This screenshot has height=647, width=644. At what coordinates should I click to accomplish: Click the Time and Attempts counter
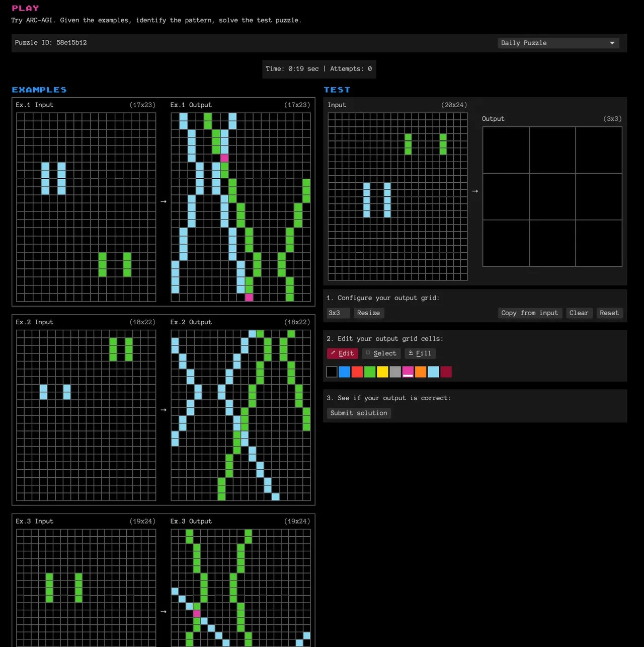[x=319, y=69]
